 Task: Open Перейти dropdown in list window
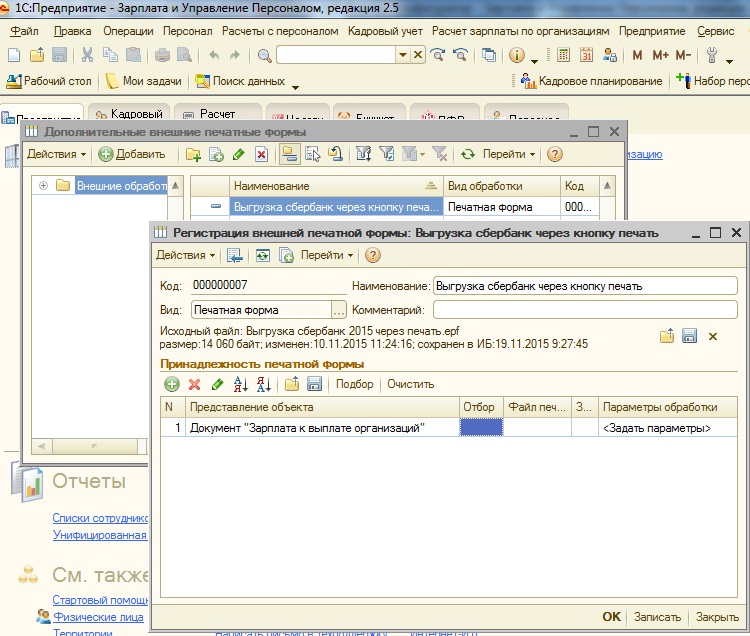click(x=508, y=154)
